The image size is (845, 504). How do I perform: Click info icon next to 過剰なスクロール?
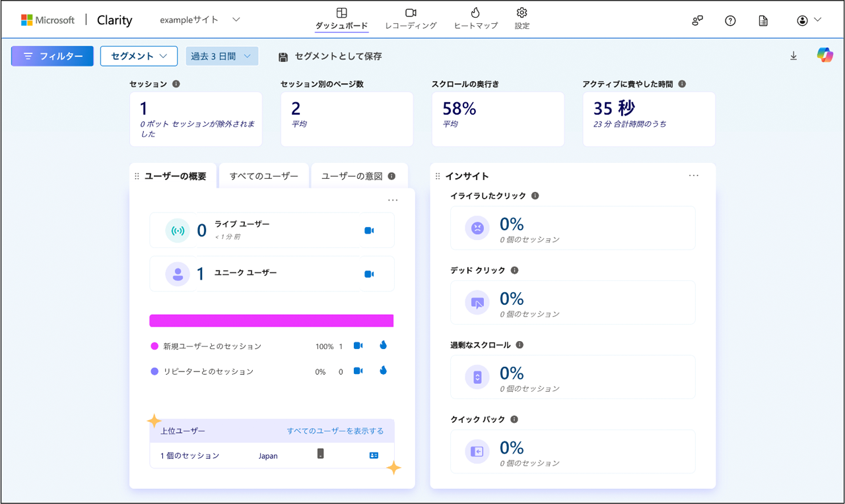click(x=520, y=345)
